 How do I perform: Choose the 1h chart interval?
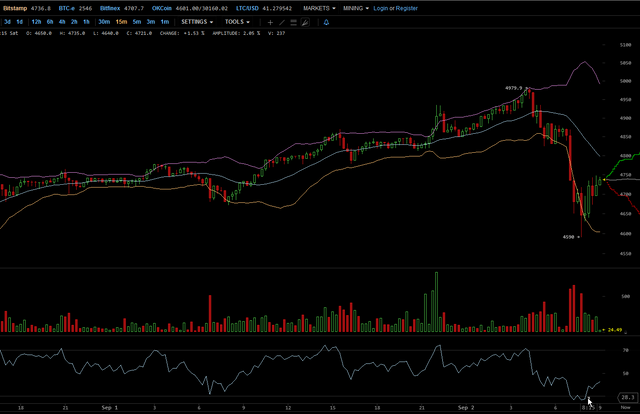coord(87,21)
